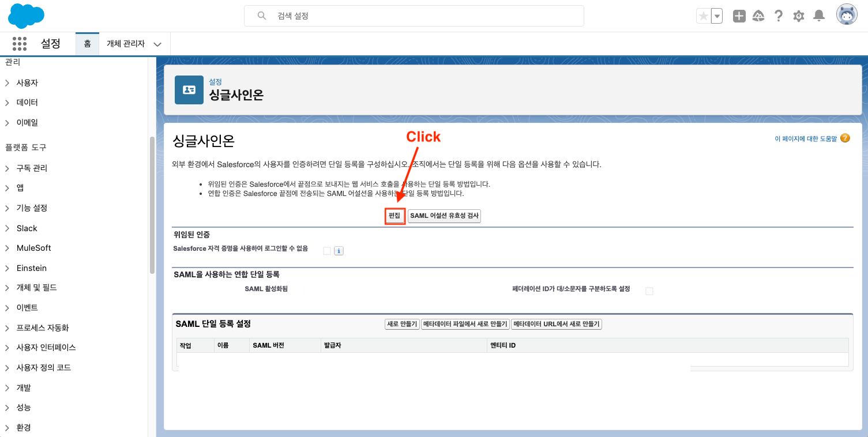
Task: Click the 검색 설정 search field
Action: tap(414, 16)
